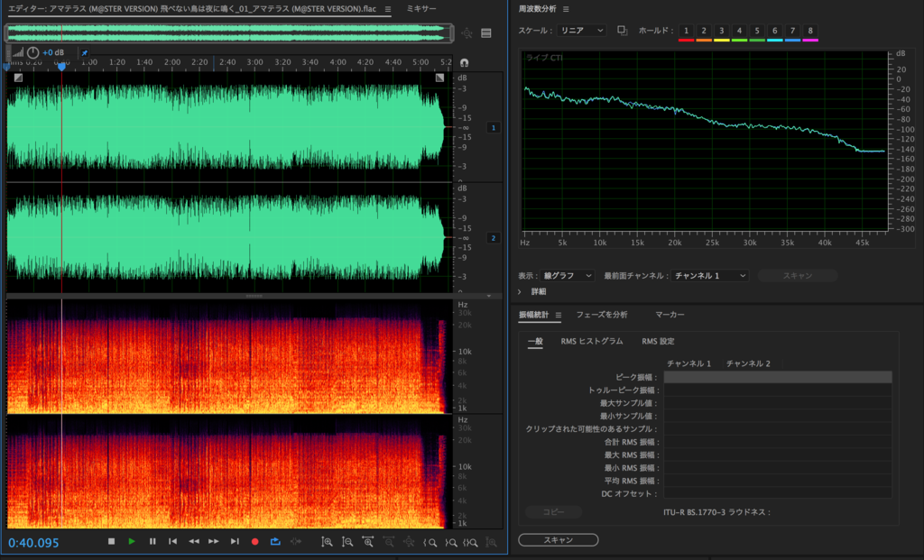Open the editor panel menu icon
The image size is (924, 560).
388,9
